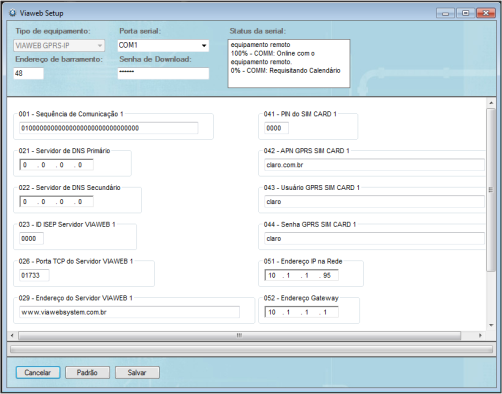Screen dimensions: 502x394
Task: Click '100% - COMM: Online com o' status line
Action: coord(273,53)
